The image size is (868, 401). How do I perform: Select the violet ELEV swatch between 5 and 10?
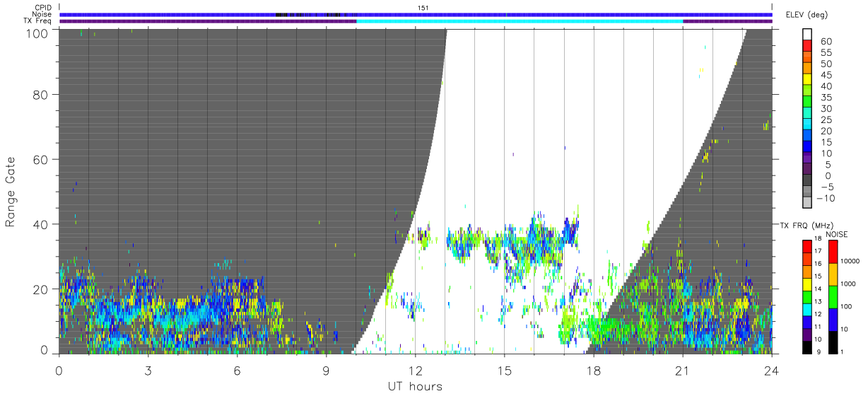click(809, 159)
